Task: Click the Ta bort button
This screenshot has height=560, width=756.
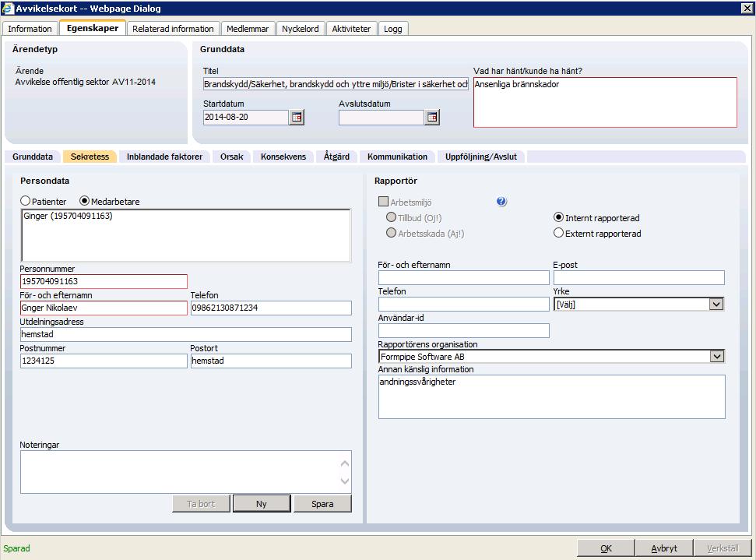Action: (201, 504)
